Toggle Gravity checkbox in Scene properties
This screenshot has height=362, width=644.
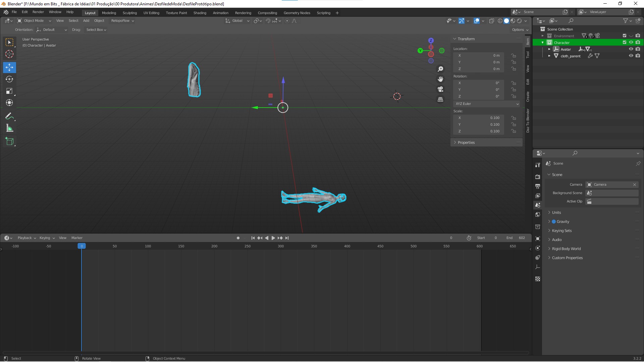click(x=554, y=222)
